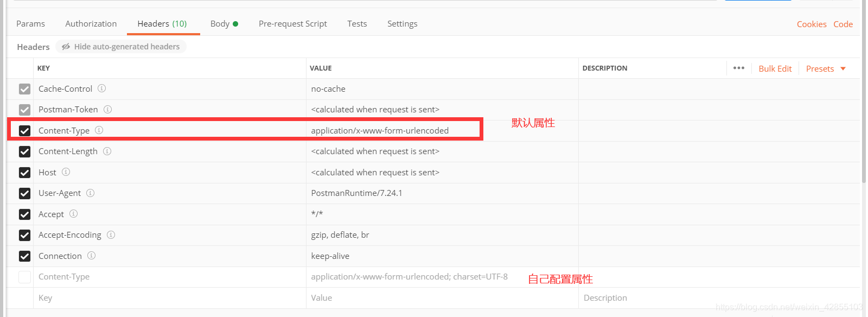The image size is (868, 317).
Task: Enable the unchecked Content-Type header row
Action: pos(24,277)
